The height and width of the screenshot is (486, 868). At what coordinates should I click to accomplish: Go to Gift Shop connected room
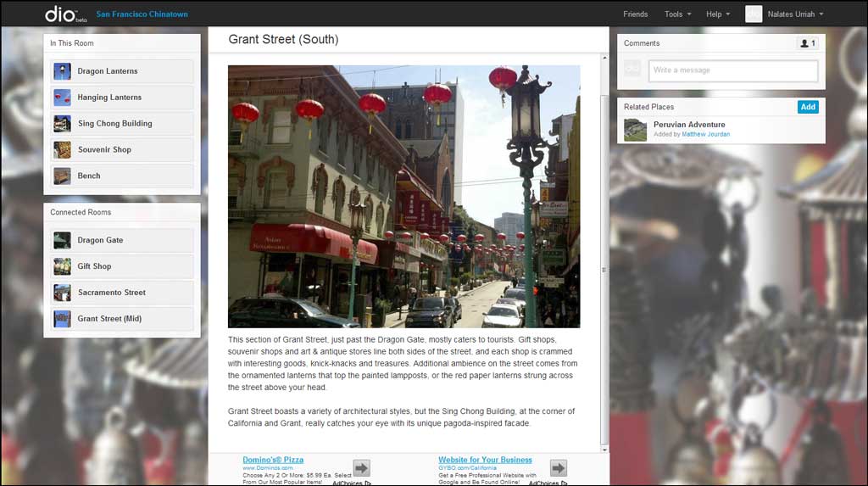tap(122, 266)
